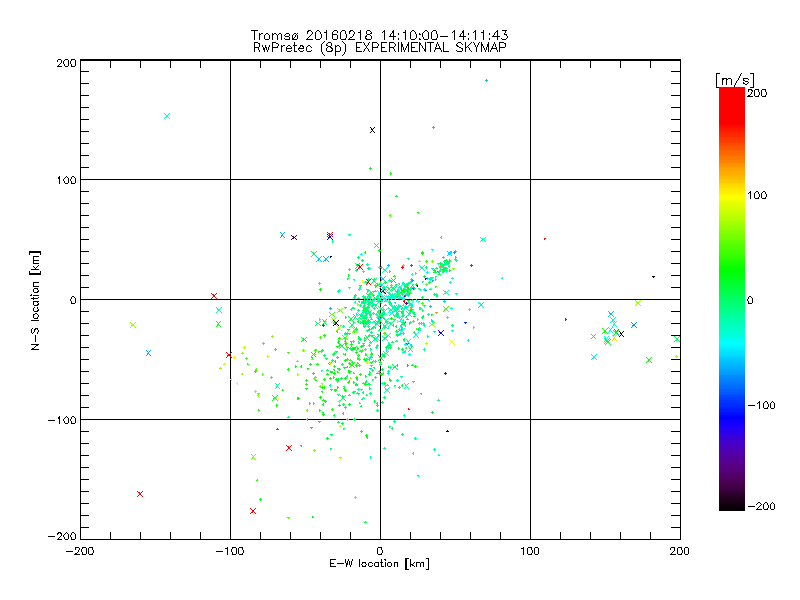
Task: Select the '[m/s]' colorbar unit label
Action: 735,80
